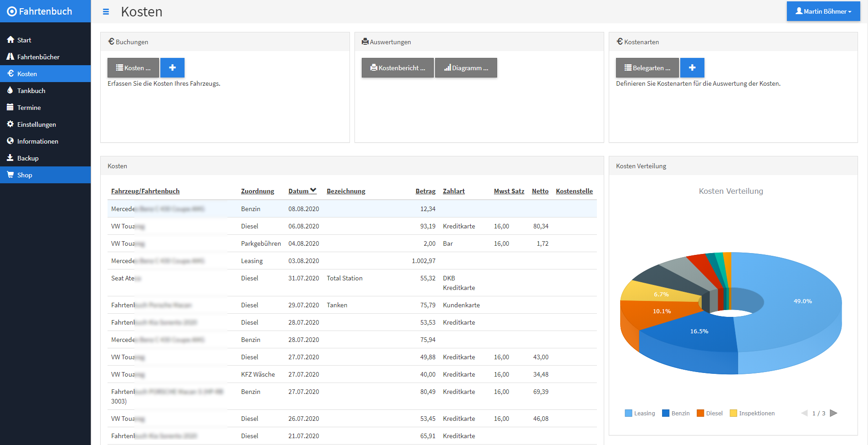Add a new Buchung with plus button

point(172,68)
